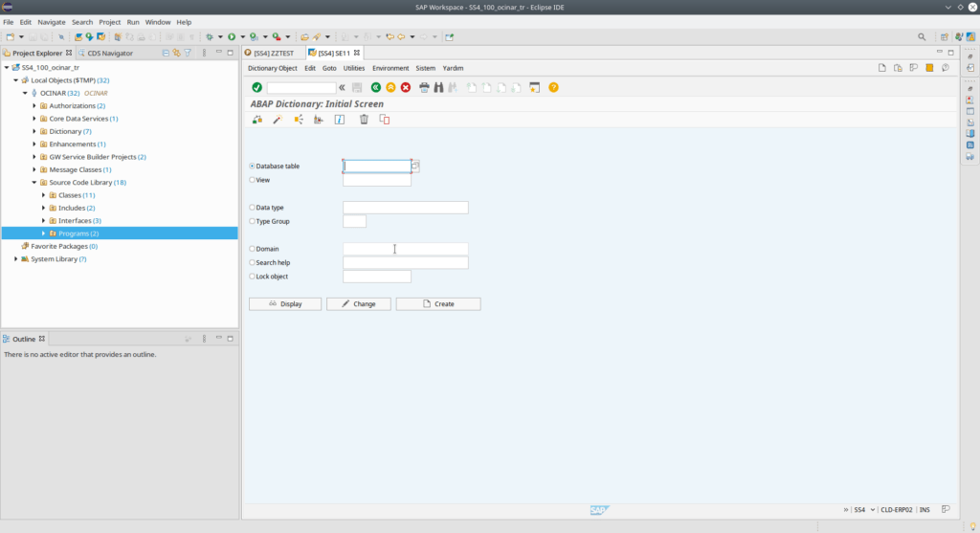The width and height of the screenshot is (980, 533).
Task: Click the Check object icon under title
Action: 256,120
